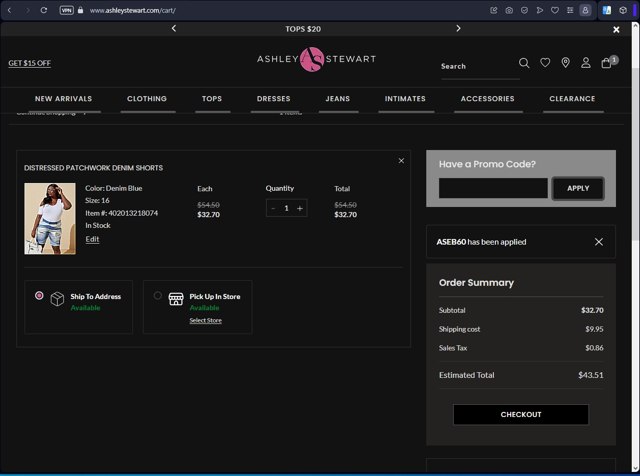Click the CHECKOUT button

[x=521, y=414]
